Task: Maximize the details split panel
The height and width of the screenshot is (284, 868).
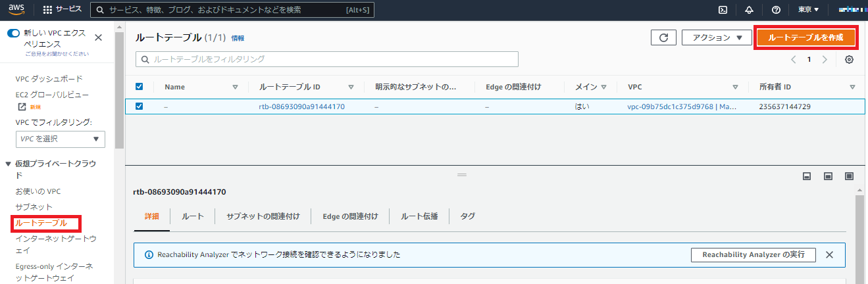Action: (x=850, y=176)
